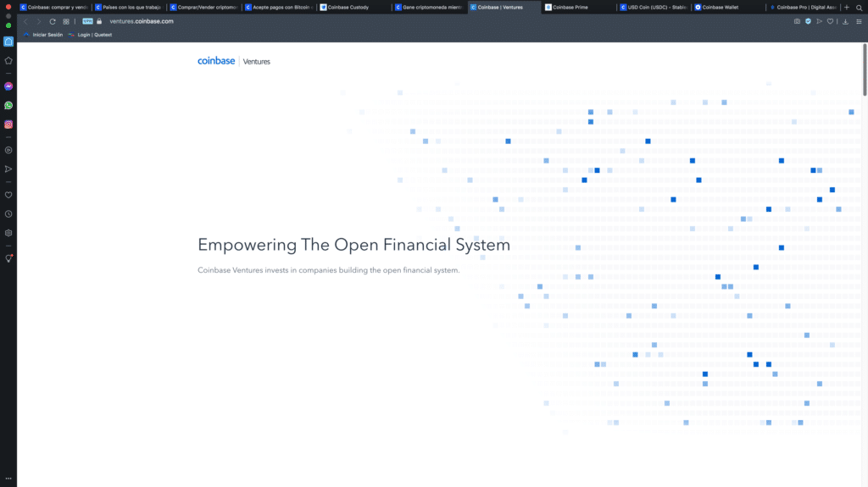Click the coinbase logo on page
868x487 pixels.
click(216, 61)
